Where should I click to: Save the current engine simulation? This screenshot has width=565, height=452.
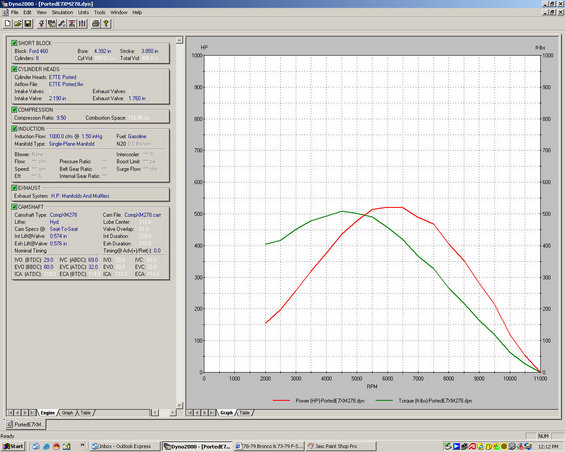pyautogui.click(x=27, y=24)
